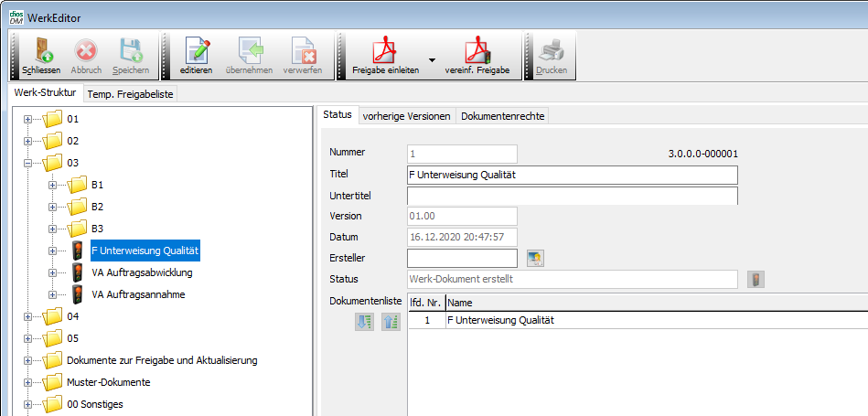Image resolution: width=868 pixels, height=416 pixels.
Task: Expand Muster-Dokumente folder
Action: click(x=28, y=382)
